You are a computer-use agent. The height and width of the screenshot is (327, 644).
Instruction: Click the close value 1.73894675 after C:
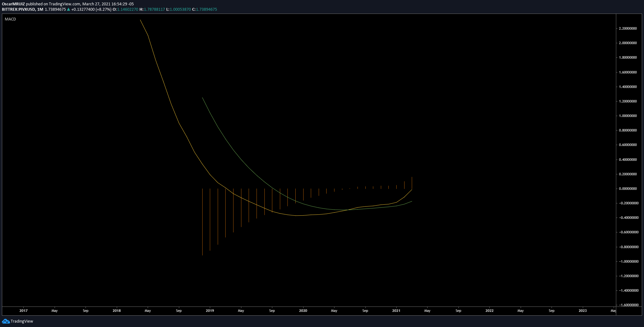pos(206,9)
